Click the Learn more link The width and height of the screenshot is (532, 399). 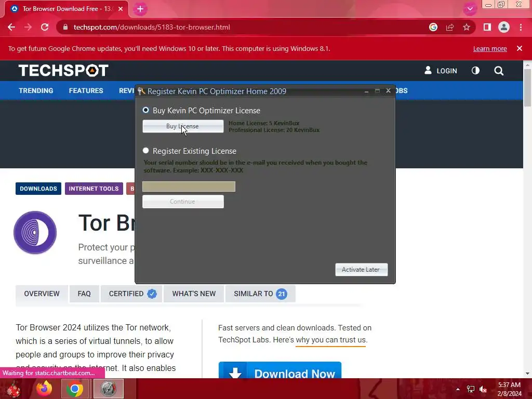490,48
